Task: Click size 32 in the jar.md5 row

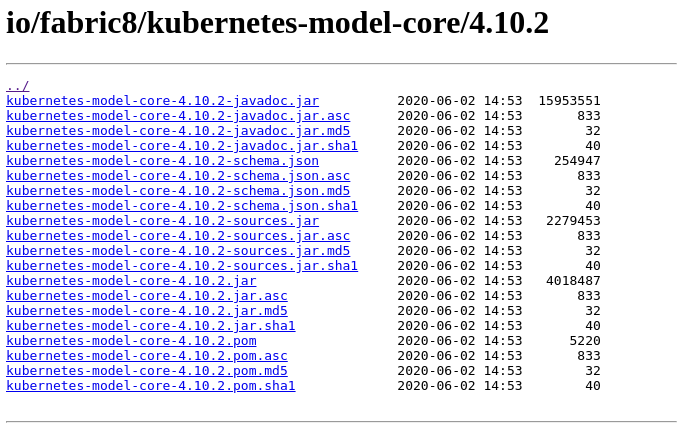Action: pyautogui.click(x=593, y=311)
